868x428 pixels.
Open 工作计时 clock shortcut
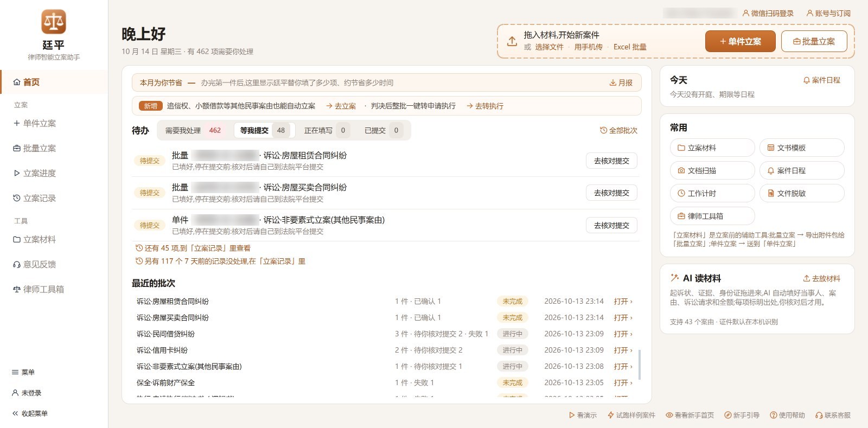pos(712,193)
